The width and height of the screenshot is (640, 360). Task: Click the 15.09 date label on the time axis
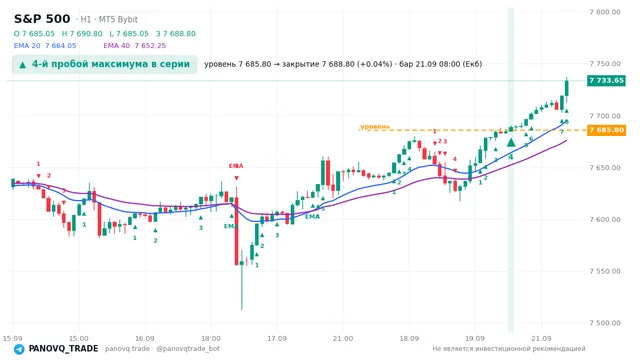point(12,338)
